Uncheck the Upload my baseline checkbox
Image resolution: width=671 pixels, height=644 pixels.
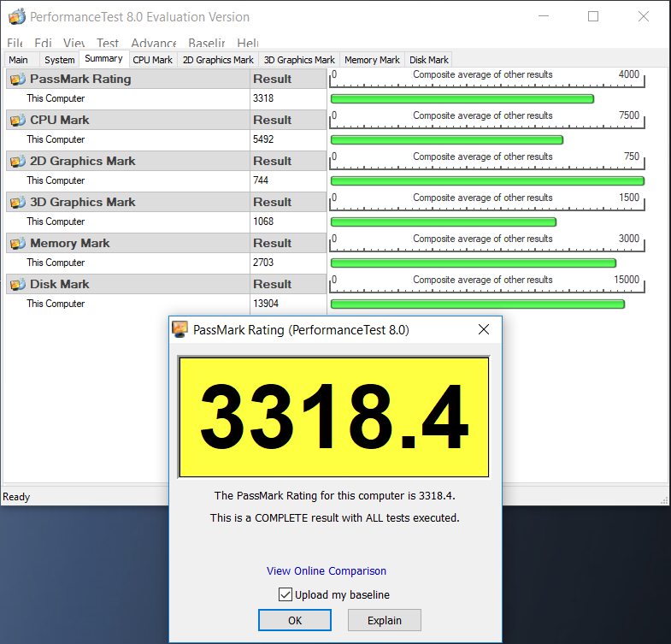(x=285, y=594)
